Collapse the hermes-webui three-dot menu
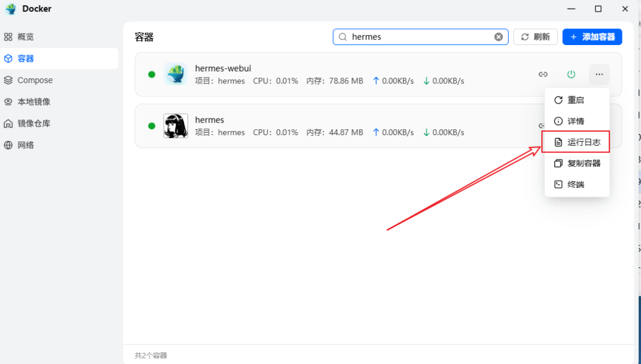This screenshot has height=364, width=641. (x=599, y=74)
